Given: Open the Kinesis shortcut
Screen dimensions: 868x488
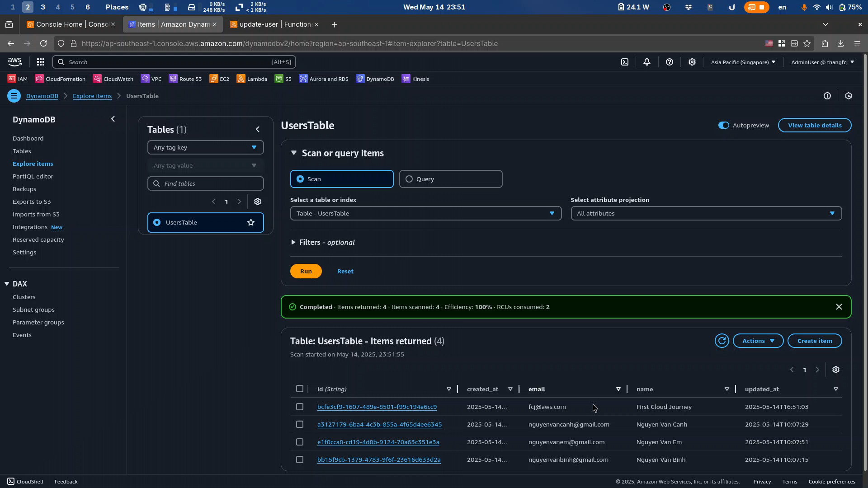Looking at the screenshot, I should tap(415, 79).
